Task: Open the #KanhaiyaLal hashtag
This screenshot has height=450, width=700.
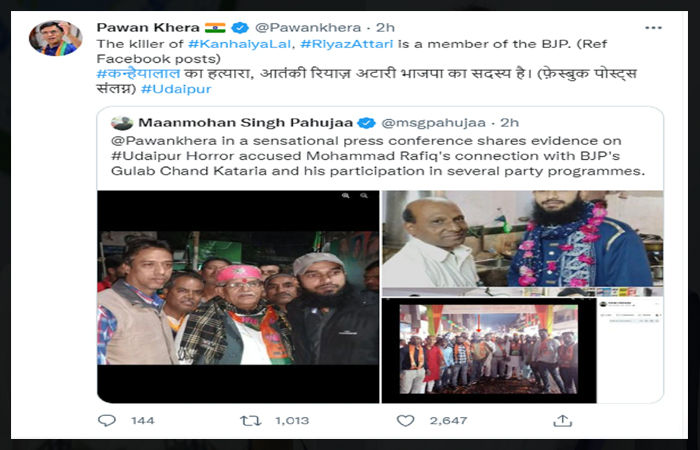Action: tap(240, 44)
